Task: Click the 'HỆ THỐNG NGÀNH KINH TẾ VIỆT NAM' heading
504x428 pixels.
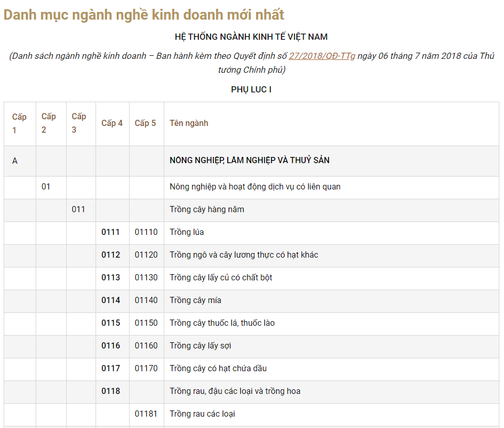Action: [x=251, y=37]
